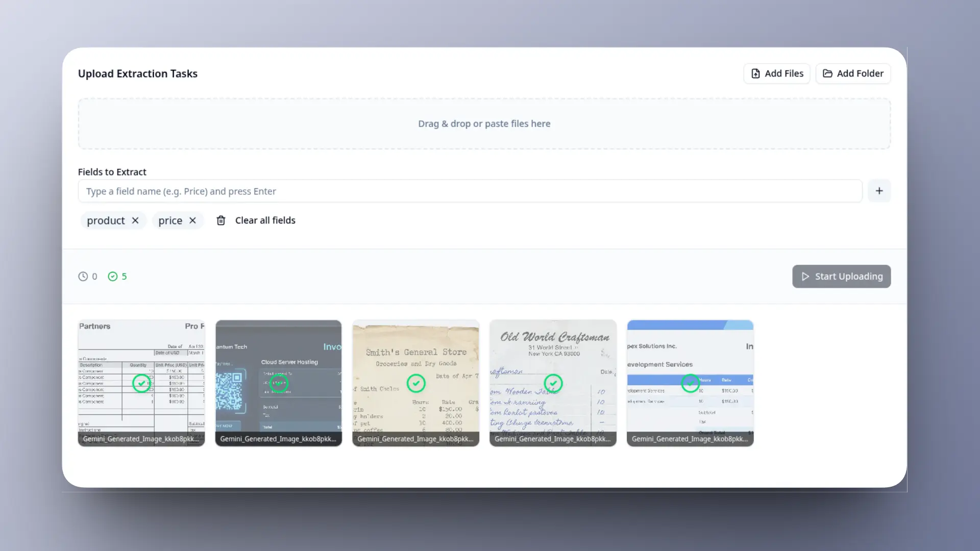Viewport: 980px width, 551px height.
Task: Open the Apex Solutions development services thumbnail
Action: point(690,383)
